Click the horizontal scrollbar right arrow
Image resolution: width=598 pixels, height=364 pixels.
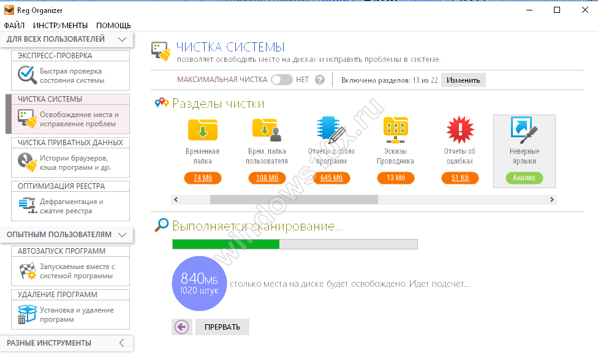click(x=552, y=200)
